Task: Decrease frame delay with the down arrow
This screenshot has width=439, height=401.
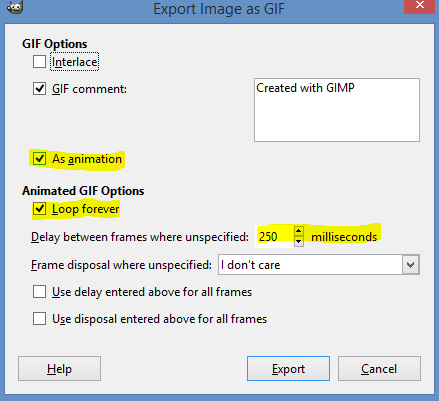Action: (x=299, y=241)
